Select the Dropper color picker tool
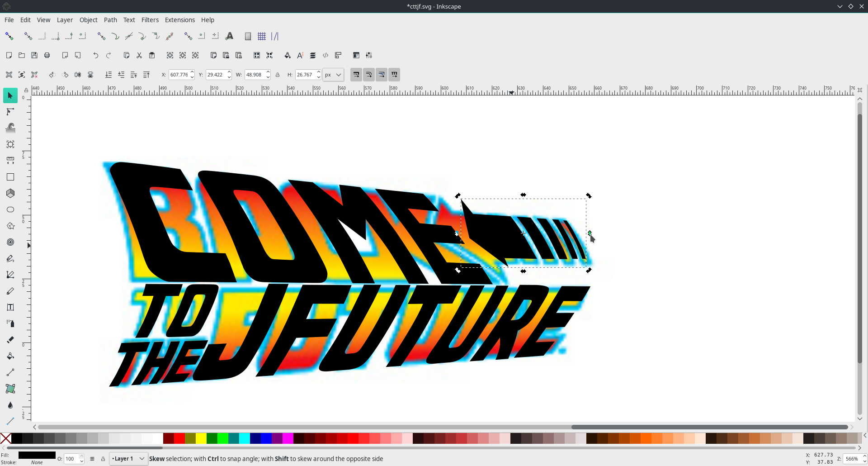This screenshot has width=868, height=466. 10,405
